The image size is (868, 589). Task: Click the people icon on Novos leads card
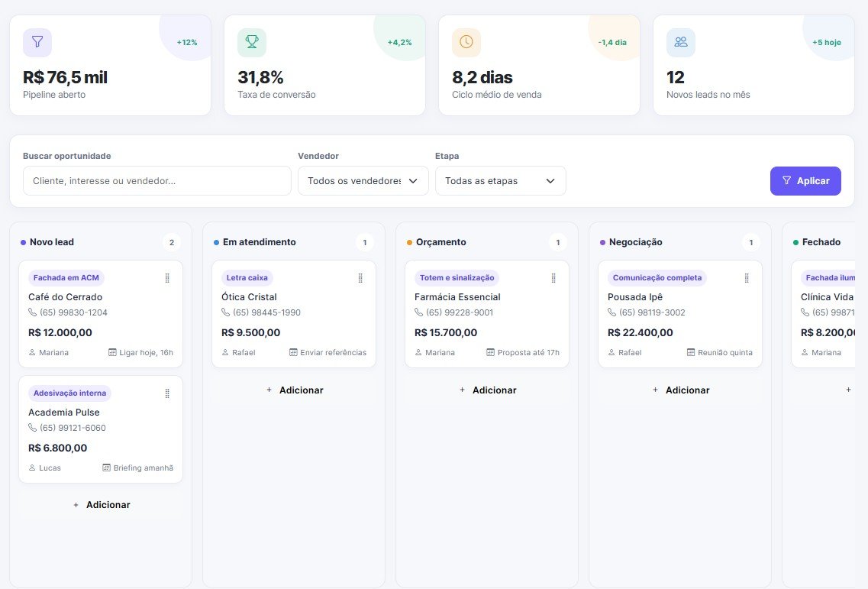681,42
